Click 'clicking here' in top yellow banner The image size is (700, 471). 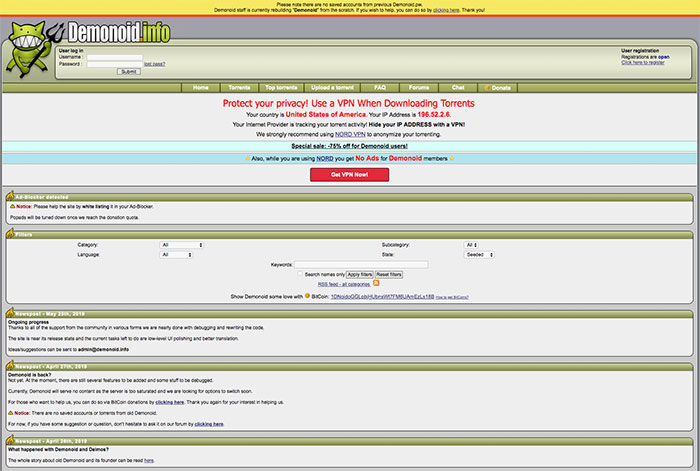[x=446, y=10]
